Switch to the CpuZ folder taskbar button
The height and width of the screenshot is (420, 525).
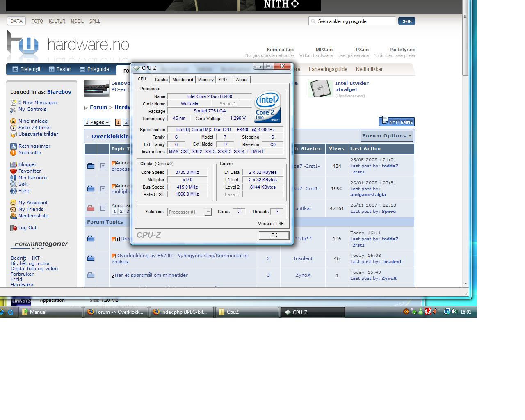click(x=248, y=312)
